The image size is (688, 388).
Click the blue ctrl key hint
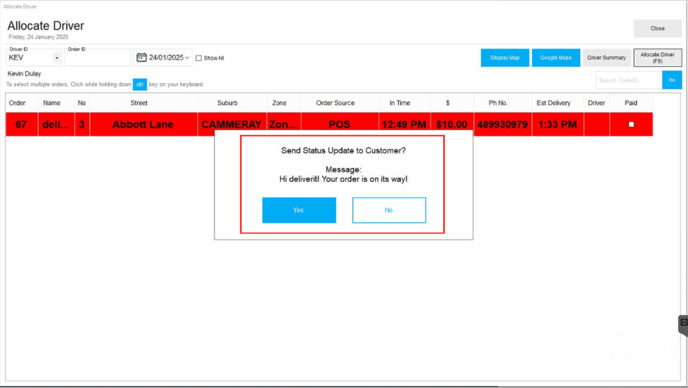point(140,84)
